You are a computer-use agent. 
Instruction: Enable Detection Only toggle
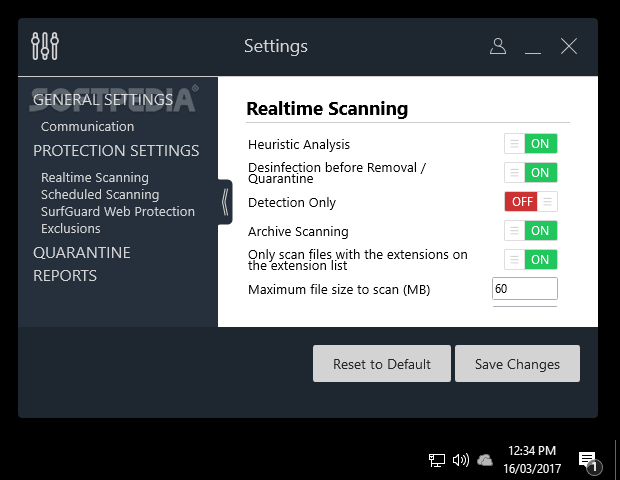tap(531, 202)
